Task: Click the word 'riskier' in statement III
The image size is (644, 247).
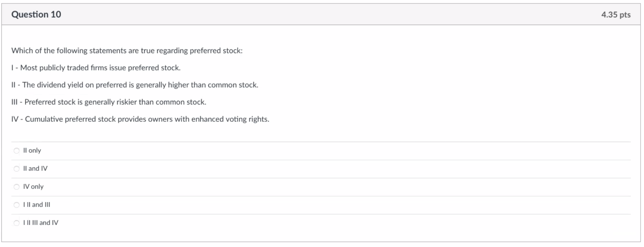Action: (x=126, y=102)
